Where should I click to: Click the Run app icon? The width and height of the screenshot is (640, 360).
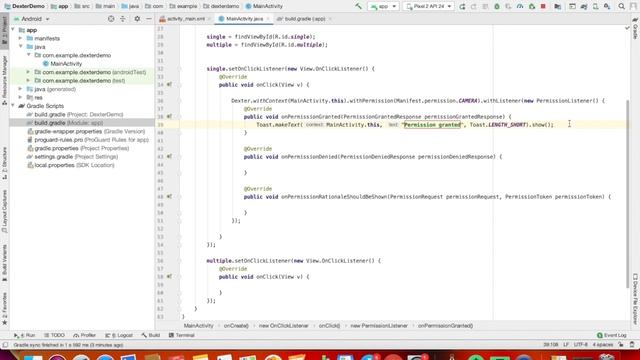tap(462, 7)
